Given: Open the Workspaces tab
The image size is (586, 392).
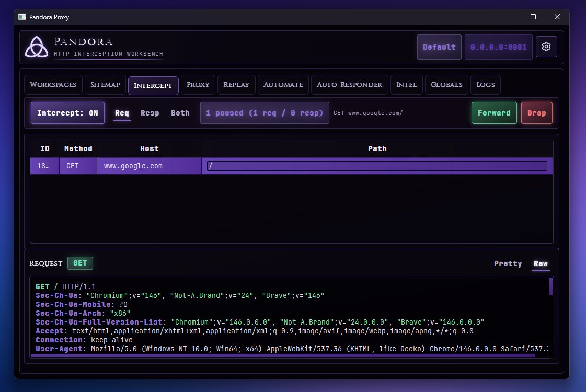Looking at the screenshot, I should click(x=53, y=85).
